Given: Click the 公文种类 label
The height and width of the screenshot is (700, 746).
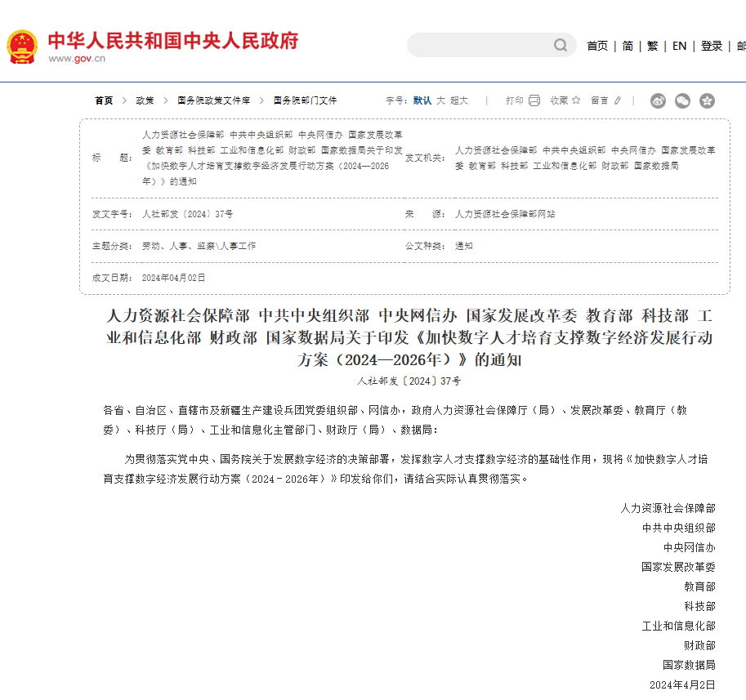Looking at the screenshot, I should click(x=425, y=246).
